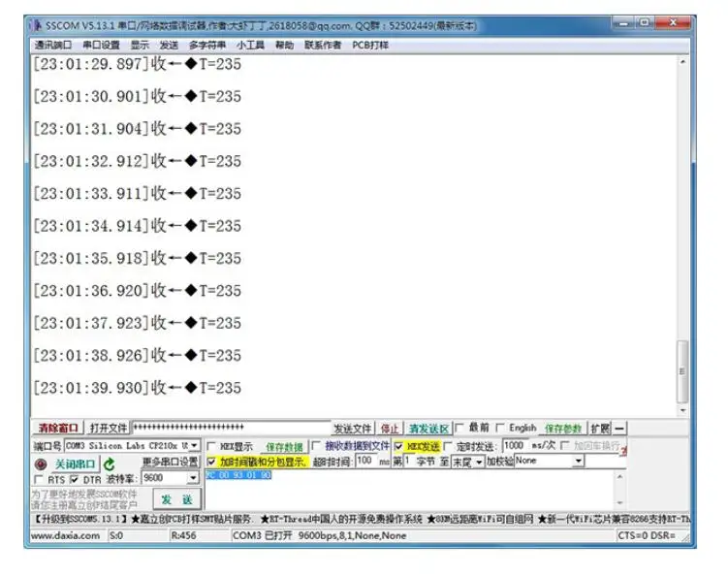Click log line 23:01:36.920 T=235
This screenshot has width=728, height=576.
138,291
